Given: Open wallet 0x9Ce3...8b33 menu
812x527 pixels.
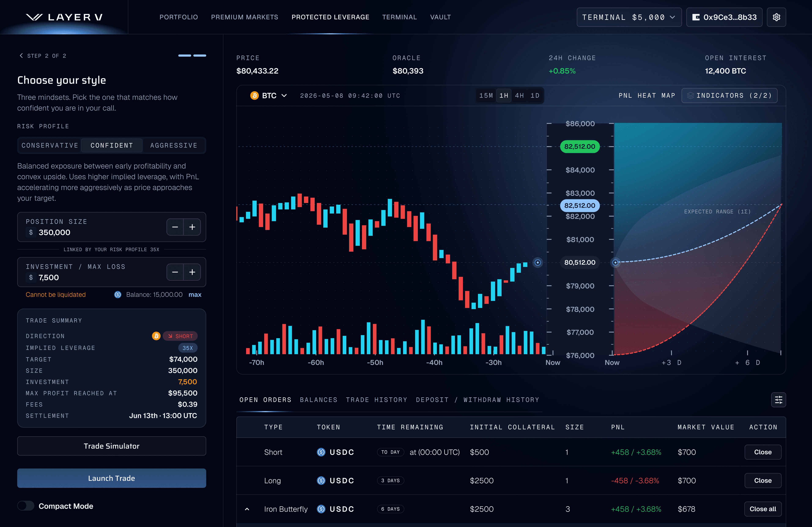Looking at the screenshot, I should tap(724, 17).
